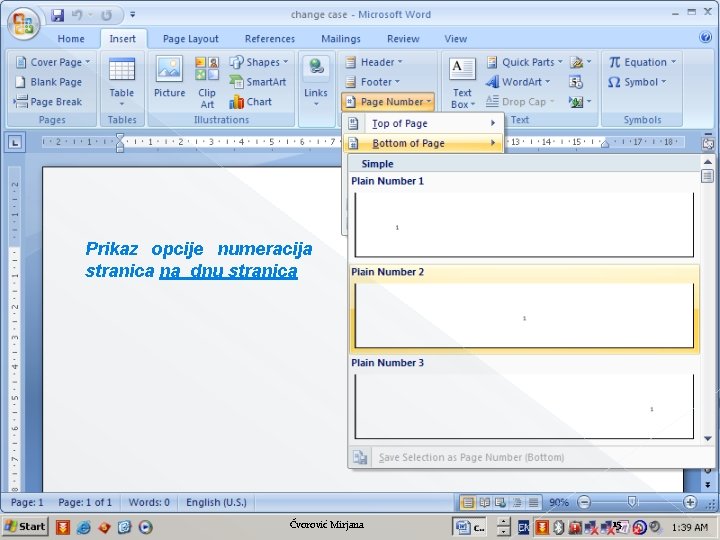Switch to Print Layout view
720x540 pixels.
click(467, 502)
